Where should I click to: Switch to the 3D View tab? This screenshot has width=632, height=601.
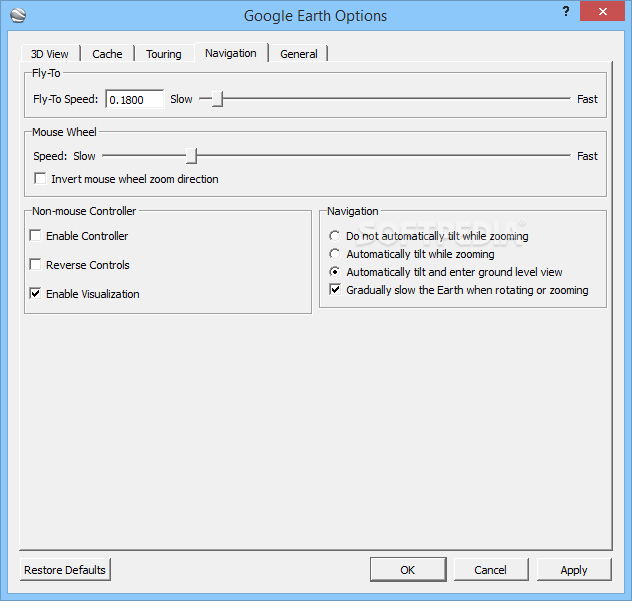pos(50,54)
